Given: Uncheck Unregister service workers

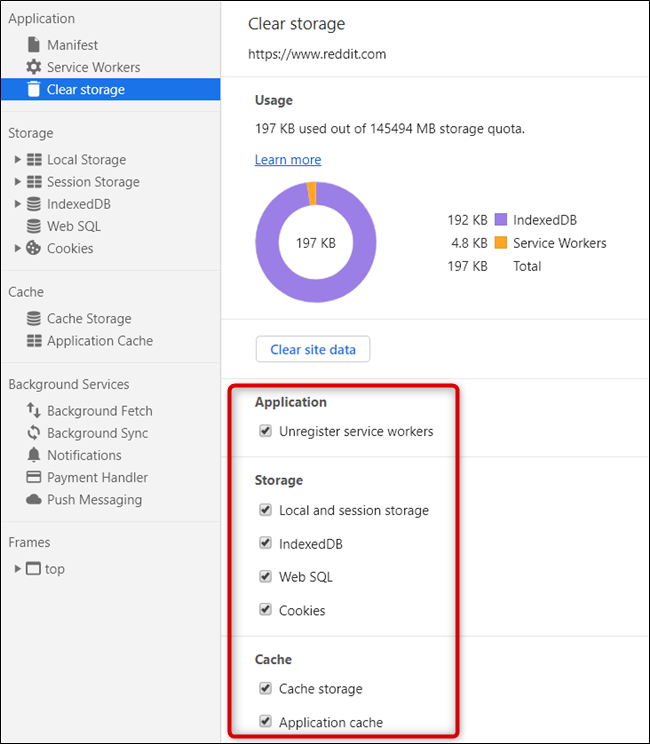Looking at the screenshot, I should [266, 431].
